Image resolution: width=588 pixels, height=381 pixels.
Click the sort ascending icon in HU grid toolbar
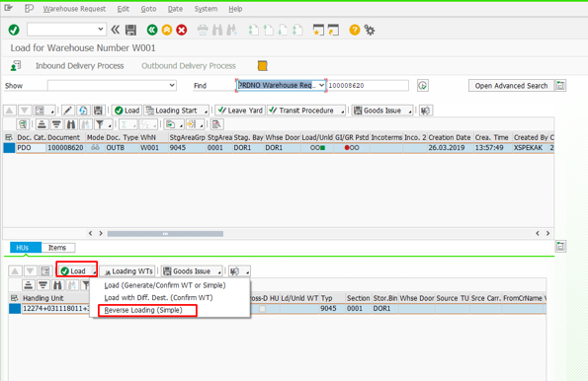click(28, 285)
